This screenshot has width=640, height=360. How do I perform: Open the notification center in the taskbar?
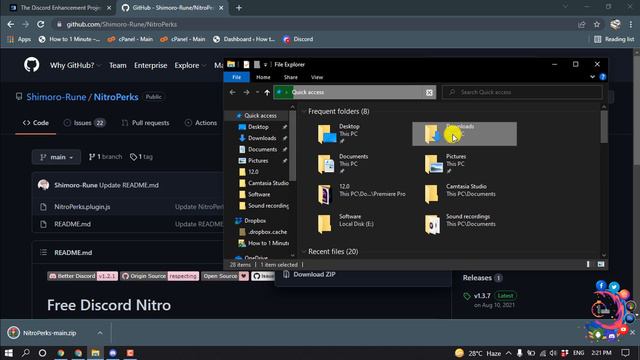coord(625,353)
